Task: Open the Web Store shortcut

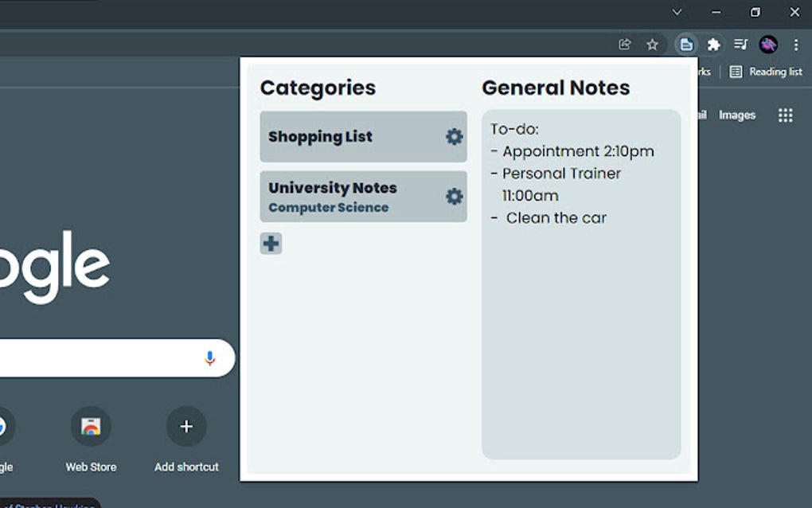Action: pyautogui.click(x=91, y=428)
